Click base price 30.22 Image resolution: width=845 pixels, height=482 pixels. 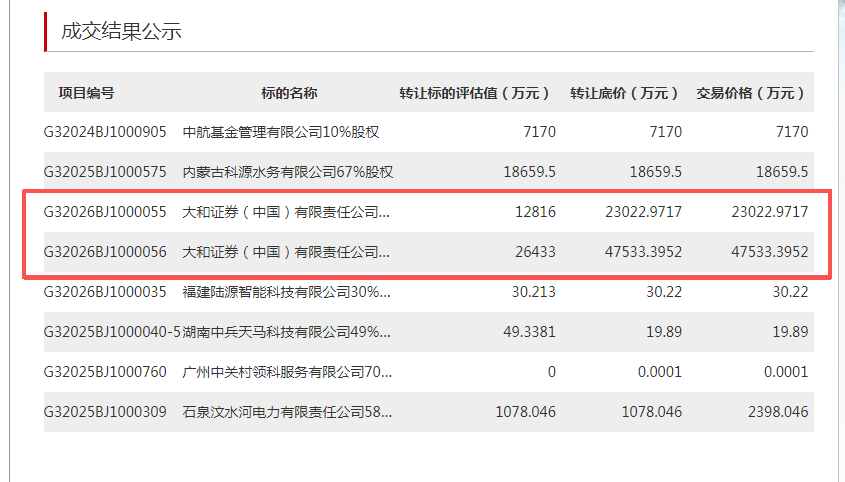click(x=664, y=292)
